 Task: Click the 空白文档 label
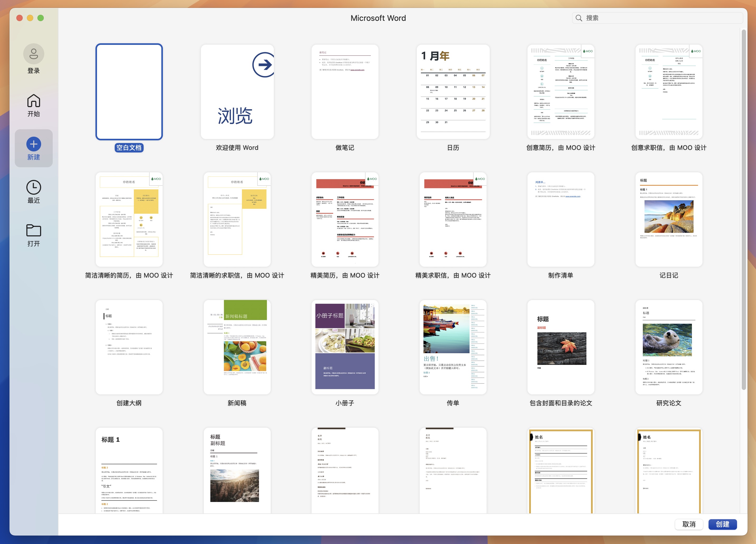click(x=129, y=148)
